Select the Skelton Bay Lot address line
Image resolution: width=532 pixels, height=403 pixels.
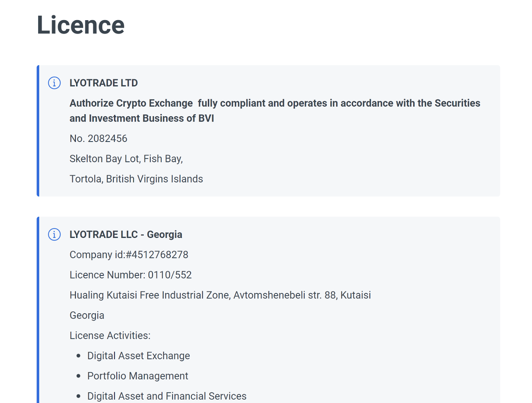click(x=126, y=159)
